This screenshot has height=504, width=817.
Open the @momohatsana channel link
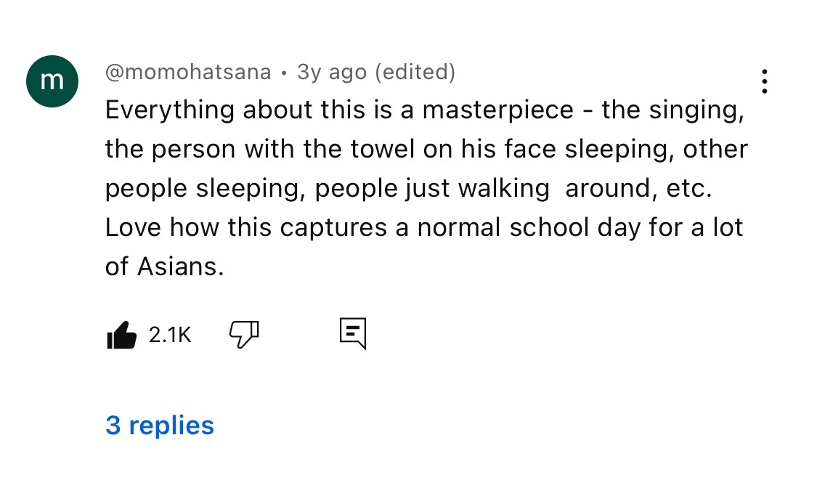coord(188,73)
